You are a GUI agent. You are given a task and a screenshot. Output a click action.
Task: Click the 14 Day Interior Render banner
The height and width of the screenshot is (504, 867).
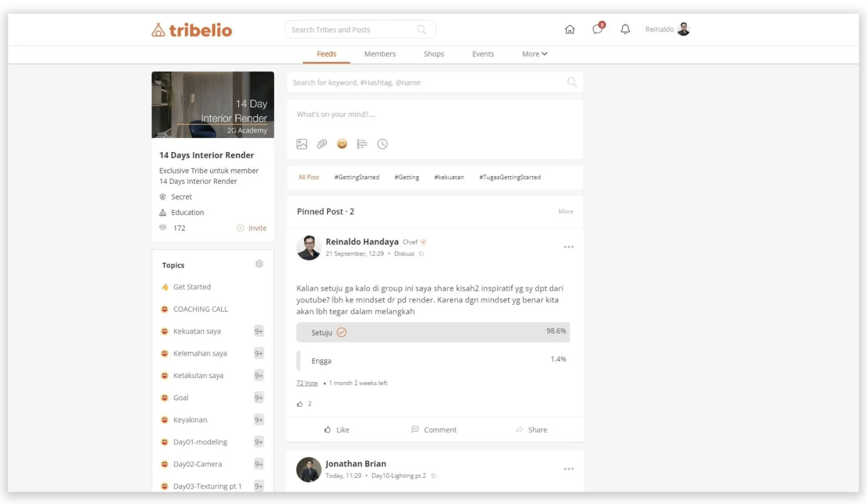tap(213, 105)
